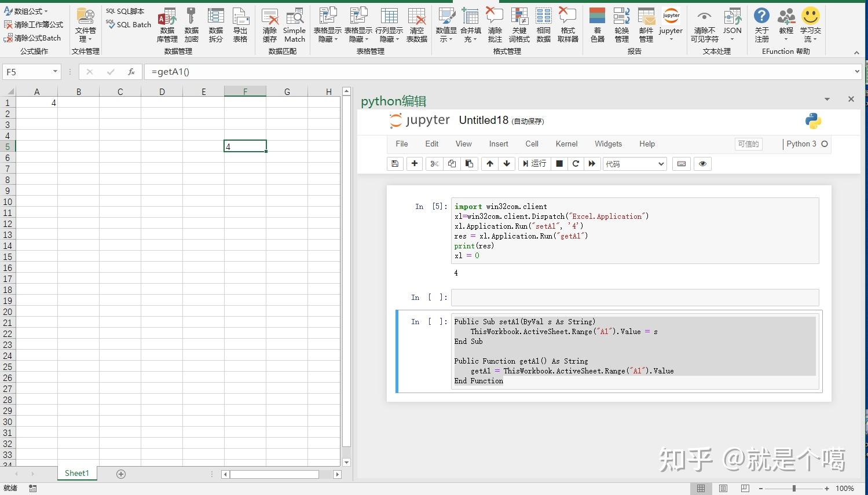Screen dimensions: 868x495
Task: Click the Jupyter save notebook icon
Action: tap(395, 164)
